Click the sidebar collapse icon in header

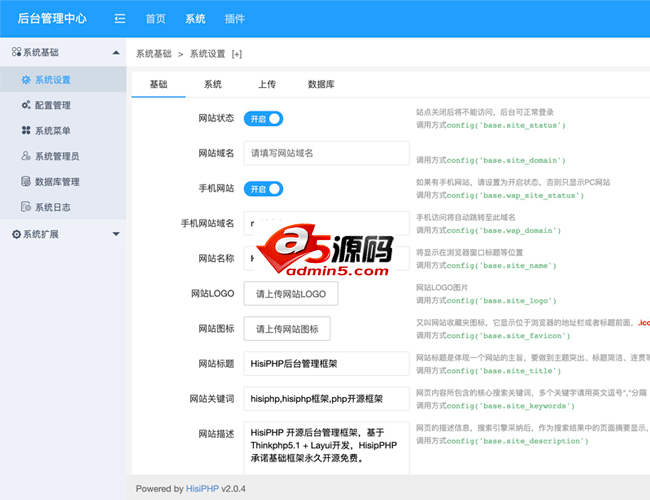(120, 19)
